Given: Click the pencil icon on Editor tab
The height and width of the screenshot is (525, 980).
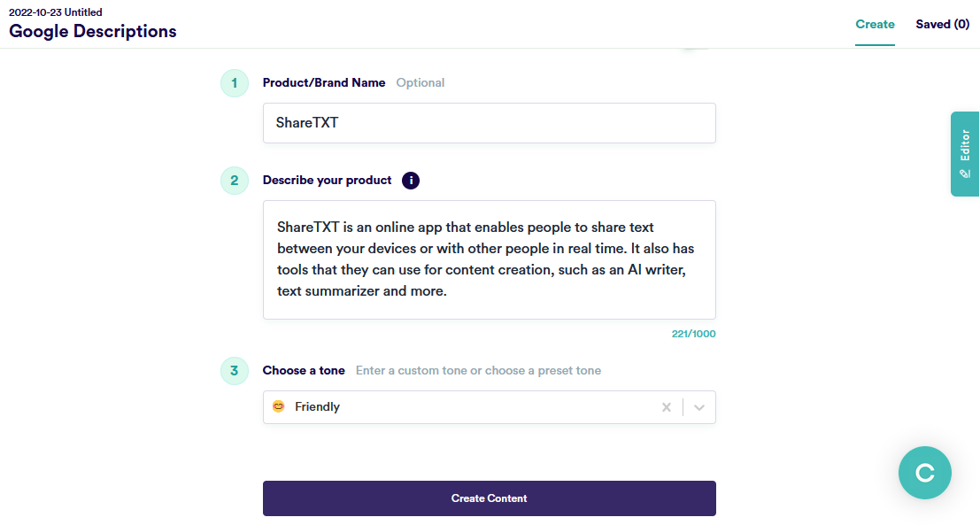Looking at the screenshot, I should (x=965, y=174).
